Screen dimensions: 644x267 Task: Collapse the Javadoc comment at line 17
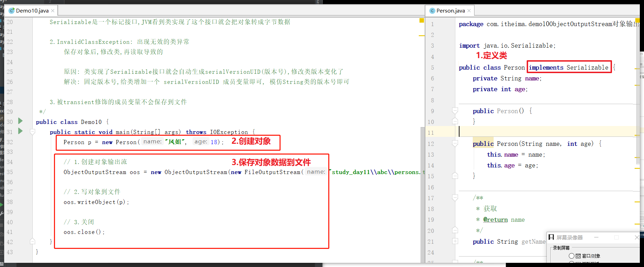(x=455, y=197)
